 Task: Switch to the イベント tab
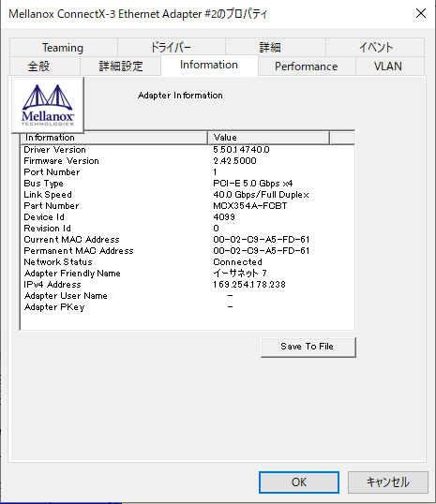tap(375, 48)
